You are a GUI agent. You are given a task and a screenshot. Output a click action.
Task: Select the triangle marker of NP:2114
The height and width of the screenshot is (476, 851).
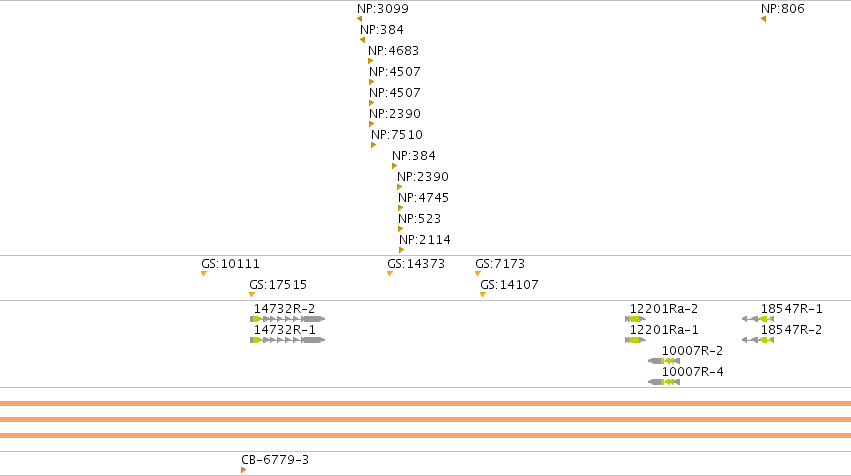click(x=402, y=250)
